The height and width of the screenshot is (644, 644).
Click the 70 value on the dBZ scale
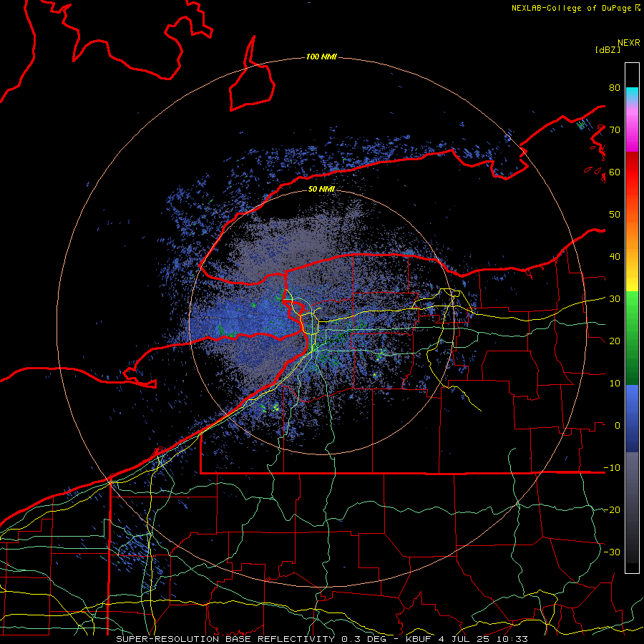pyautogui.click(x=615, y=130)
